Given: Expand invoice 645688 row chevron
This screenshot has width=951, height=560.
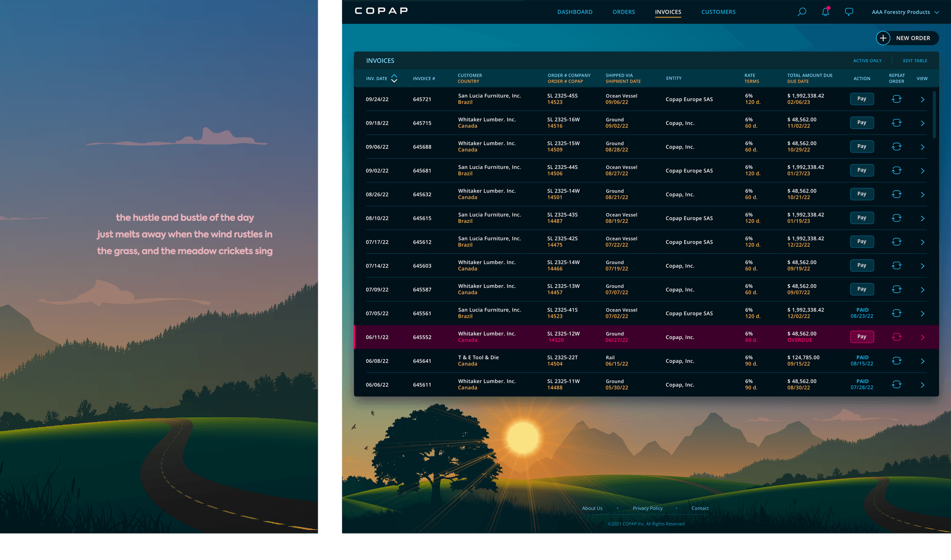Looking at the screenshot, I should [922, 147].
